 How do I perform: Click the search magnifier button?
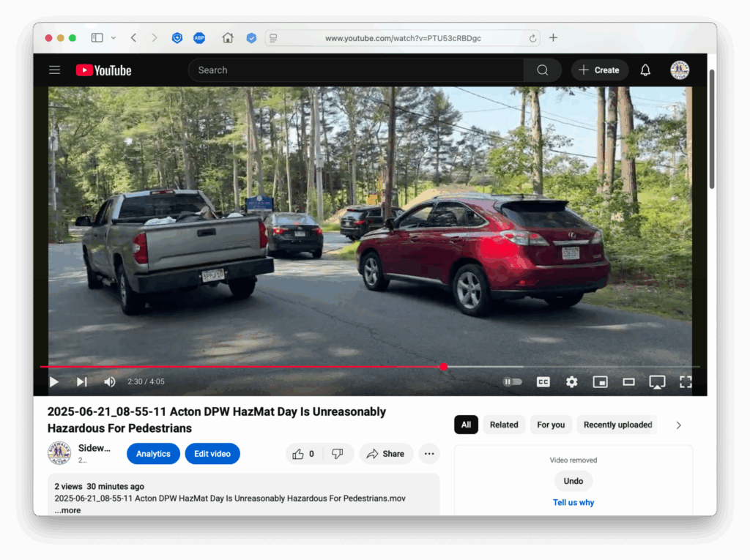542,70
